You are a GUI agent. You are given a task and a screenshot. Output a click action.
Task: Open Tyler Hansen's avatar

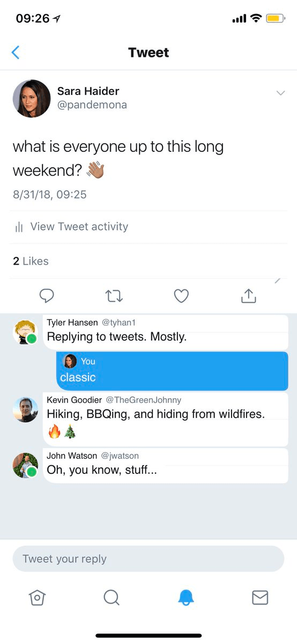25,332
